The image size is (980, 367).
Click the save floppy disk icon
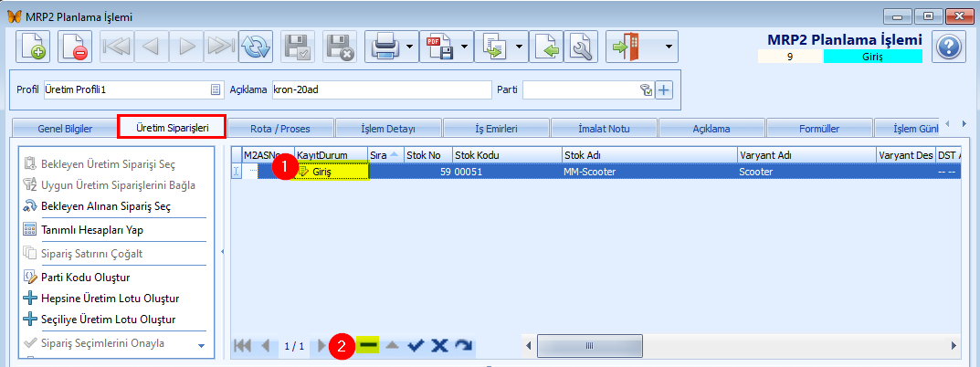[x=298, y=47]
